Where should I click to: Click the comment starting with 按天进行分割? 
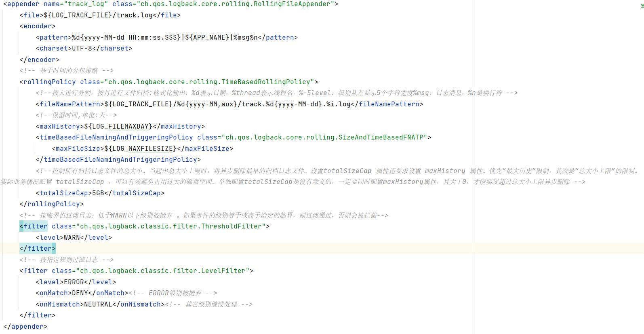click(277, 93)
